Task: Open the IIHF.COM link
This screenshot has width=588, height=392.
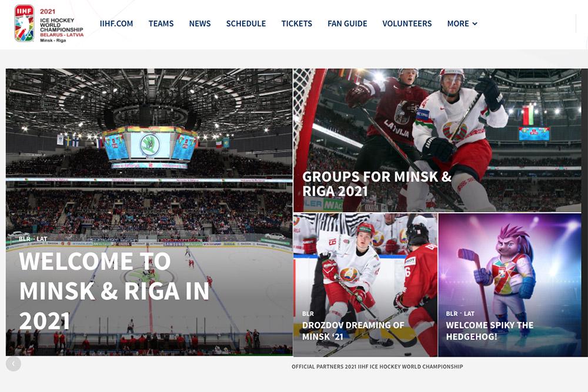Action: (x=116, y=24)
